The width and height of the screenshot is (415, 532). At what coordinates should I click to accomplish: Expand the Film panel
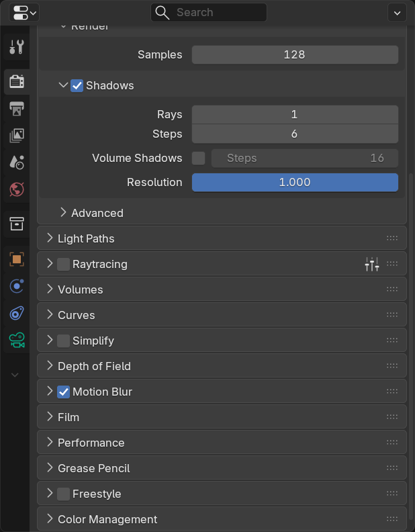tap(50, 417)
